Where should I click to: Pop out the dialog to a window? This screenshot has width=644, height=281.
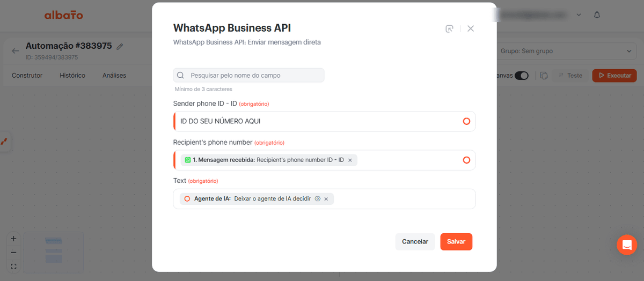(x=450, y=28)
